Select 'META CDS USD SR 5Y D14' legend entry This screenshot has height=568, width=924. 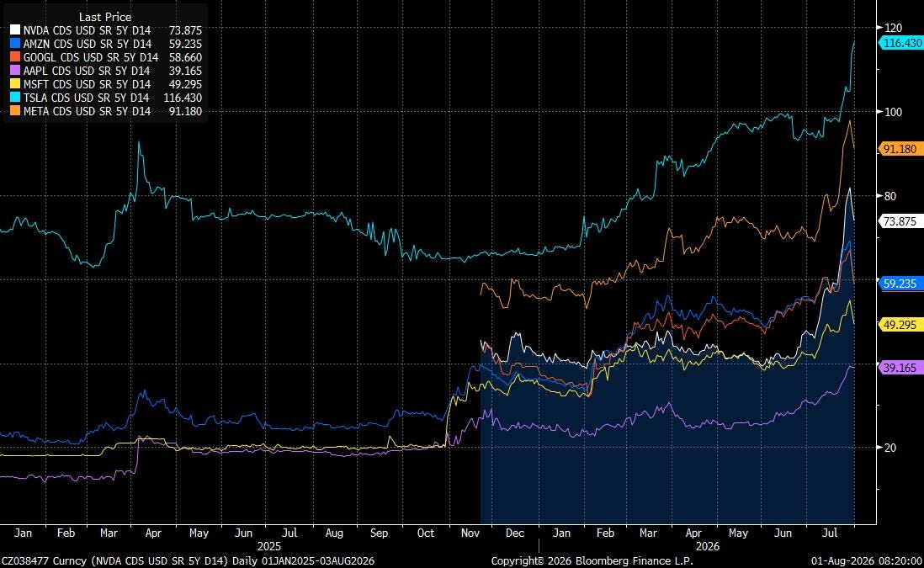coord(88,111)
